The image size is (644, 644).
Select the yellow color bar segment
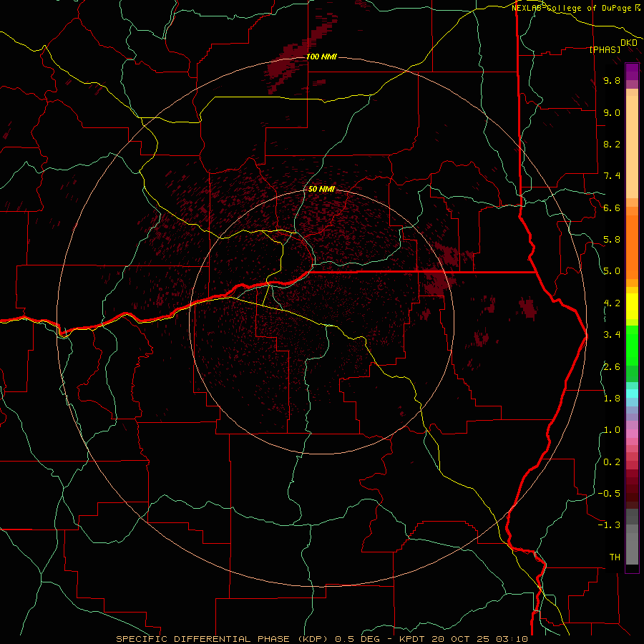pos(632,306)
